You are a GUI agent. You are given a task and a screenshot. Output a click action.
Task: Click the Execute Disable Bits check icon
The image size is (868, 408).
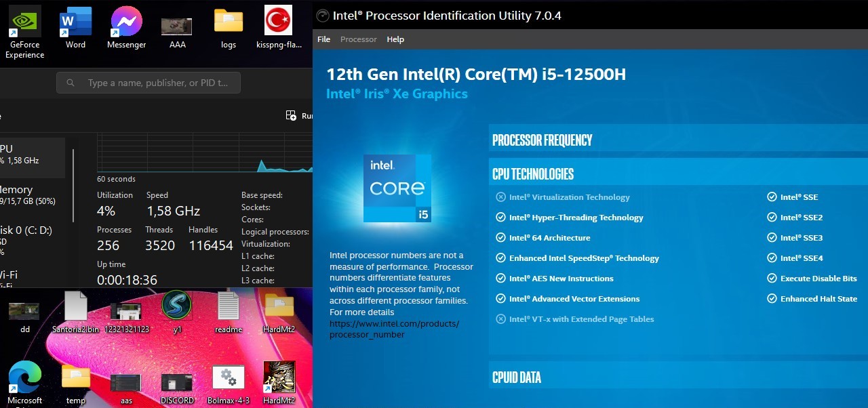pos(772,279)
